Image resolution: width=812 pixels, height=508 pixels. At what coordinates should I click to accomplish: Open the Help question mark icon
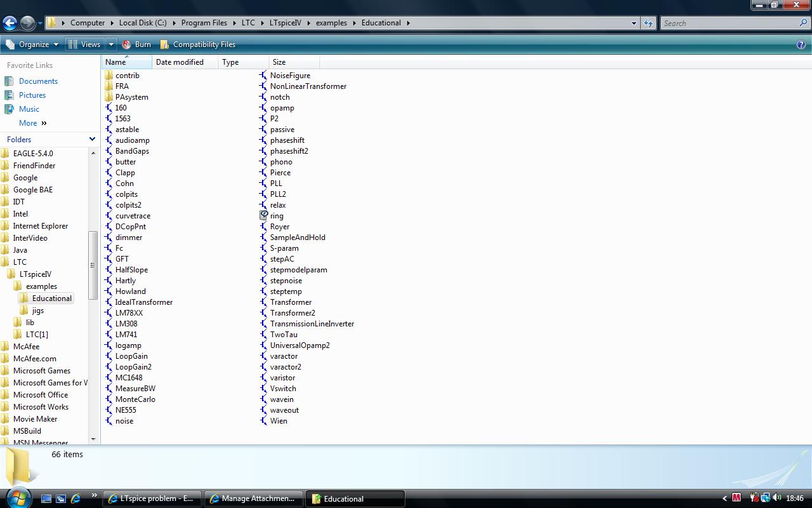tap(801, 44)
